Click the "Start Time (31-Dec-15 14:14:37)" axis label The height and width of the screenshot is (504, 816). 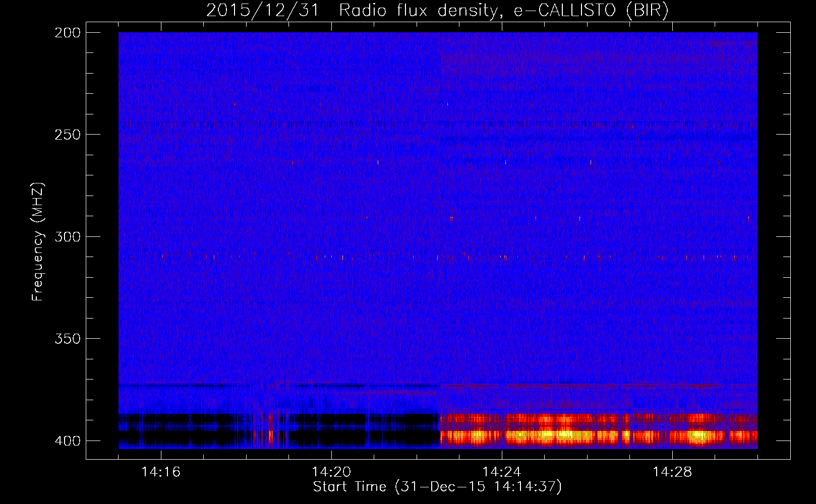(437, 487)
